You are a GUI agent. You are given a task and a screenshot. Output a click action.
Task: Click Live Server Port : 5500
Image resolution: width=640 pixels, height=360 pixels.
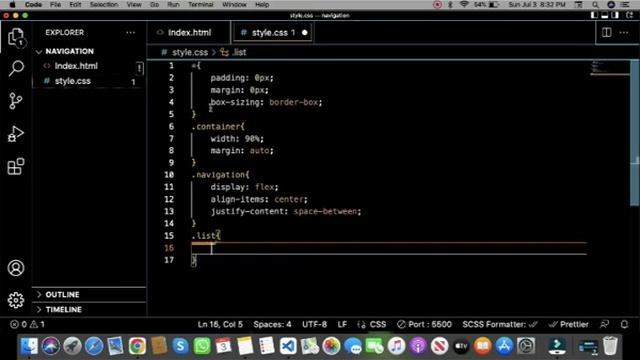pyautogui.click(x=424, y=324)
